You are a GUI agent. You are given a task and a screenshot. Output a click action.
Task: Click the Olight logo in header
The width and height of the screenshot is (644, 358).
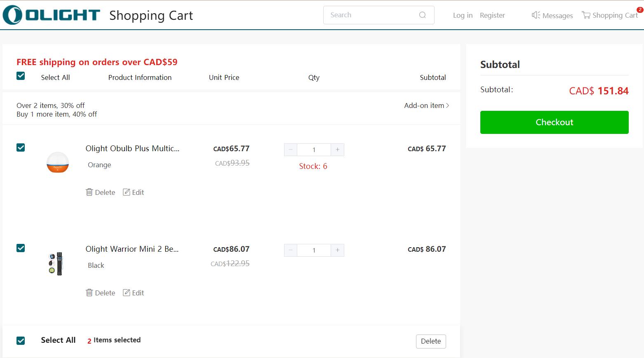(52, 15)
